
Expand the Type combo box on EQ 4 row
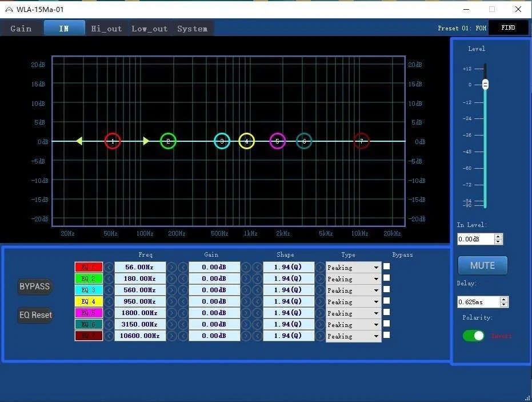tap(353, 302)
